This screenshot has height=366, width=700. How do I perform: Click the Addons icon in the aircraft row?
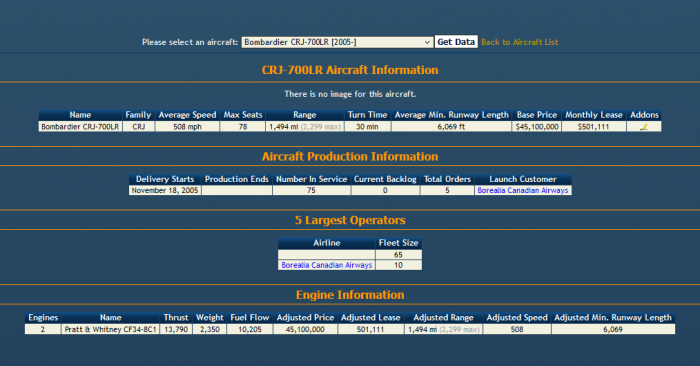[644, 127]
